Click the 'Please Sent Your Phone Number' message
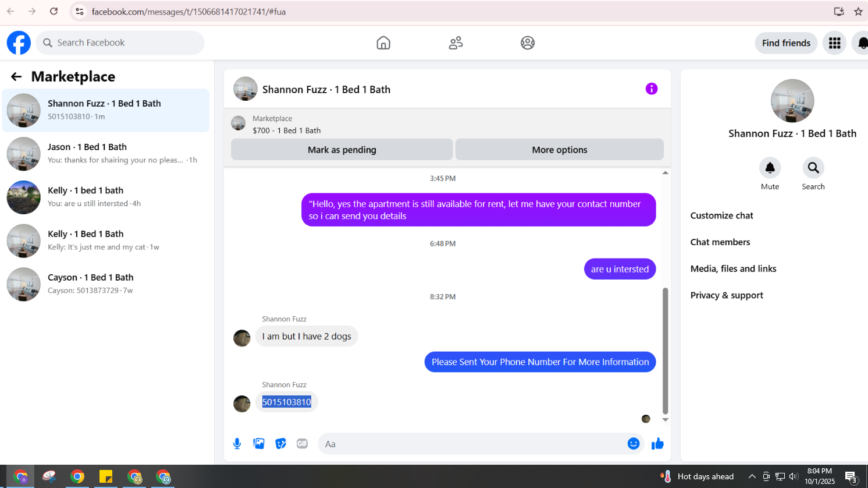Viewport: 868px width, 488px height. 540,362
